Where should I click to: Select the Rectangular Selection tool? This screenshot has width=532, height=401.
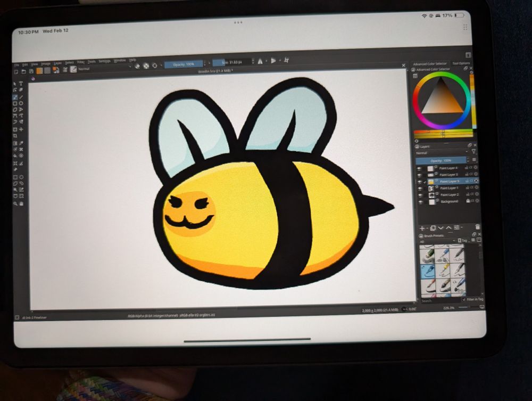15,177
